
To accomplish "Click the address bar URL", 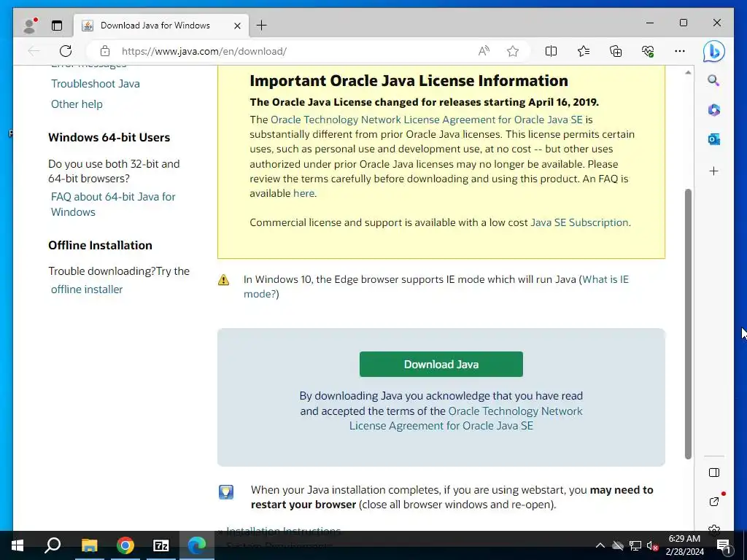I will [204, 51].
